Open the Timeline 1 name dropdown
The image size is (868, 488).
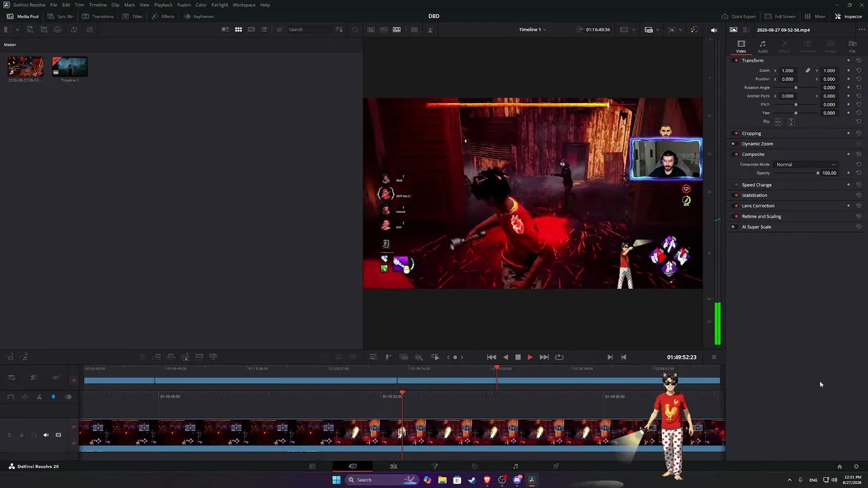(532, 30)
